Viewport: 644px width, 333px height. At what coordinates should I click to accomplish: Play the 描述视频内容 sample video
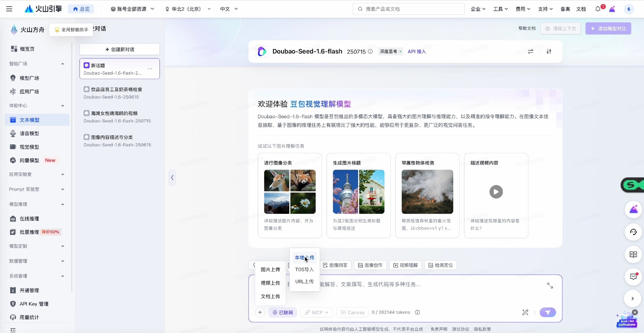coord(496,192)
